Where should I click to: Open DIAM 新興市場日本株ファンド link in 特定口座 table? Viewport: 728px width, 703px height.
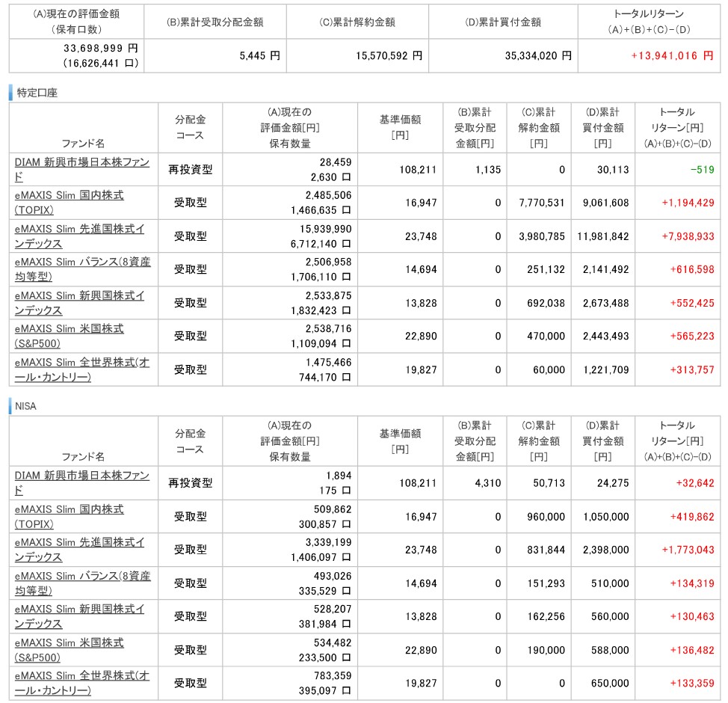(81, 170)
